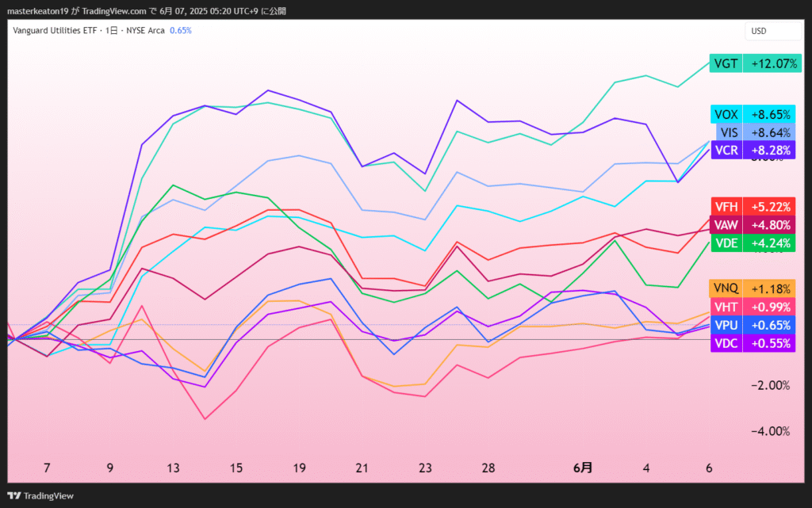Image resolution: width=812 pixels, height=508 pixels.
Task: Click date label 13 on time axis
Action: (x=173, y=468)
